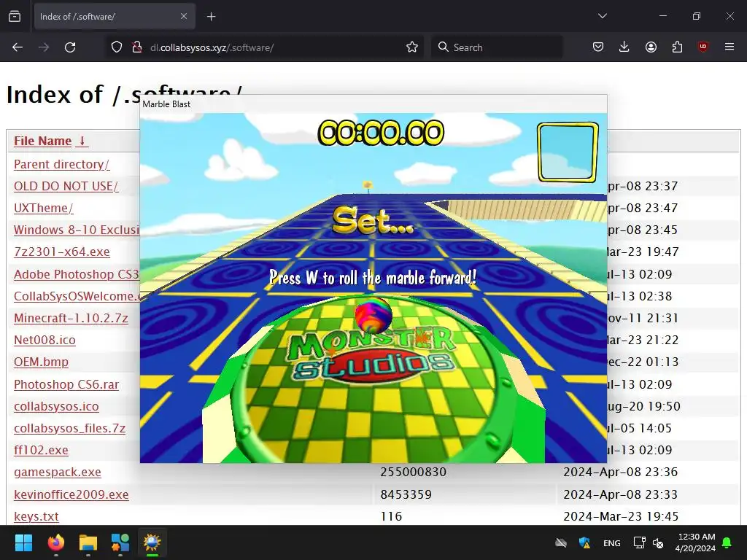Click the date 2024-Mar-23 19:45

620,516
